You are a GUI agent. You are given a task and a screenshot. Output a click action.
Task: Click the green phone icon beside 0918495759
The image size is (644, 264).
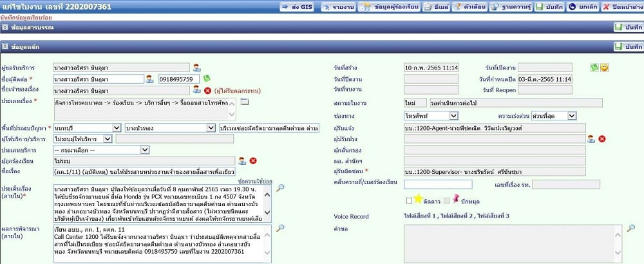207,78
